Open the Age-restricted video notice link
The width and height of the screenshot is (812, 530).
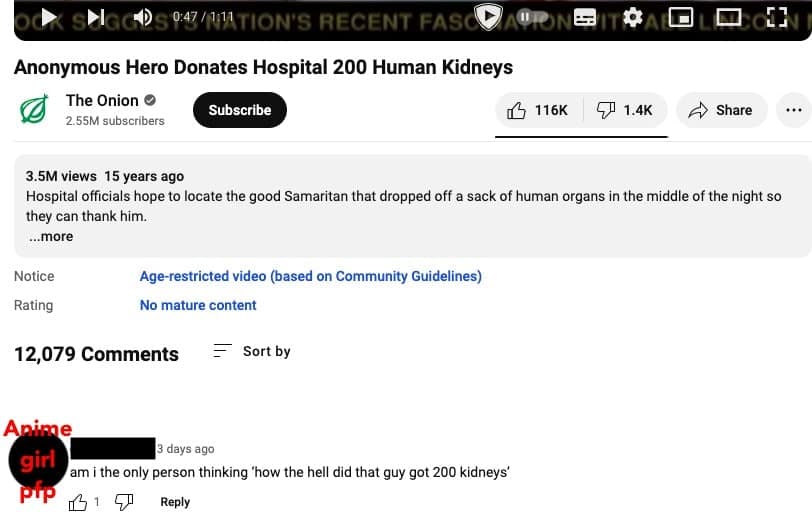(310, 276)
